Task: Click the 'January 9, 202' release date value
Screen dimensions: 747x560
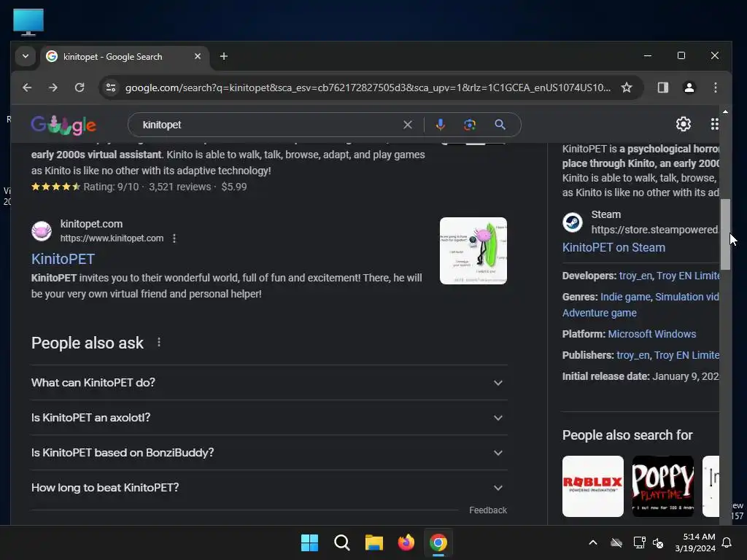Action: 686,376
